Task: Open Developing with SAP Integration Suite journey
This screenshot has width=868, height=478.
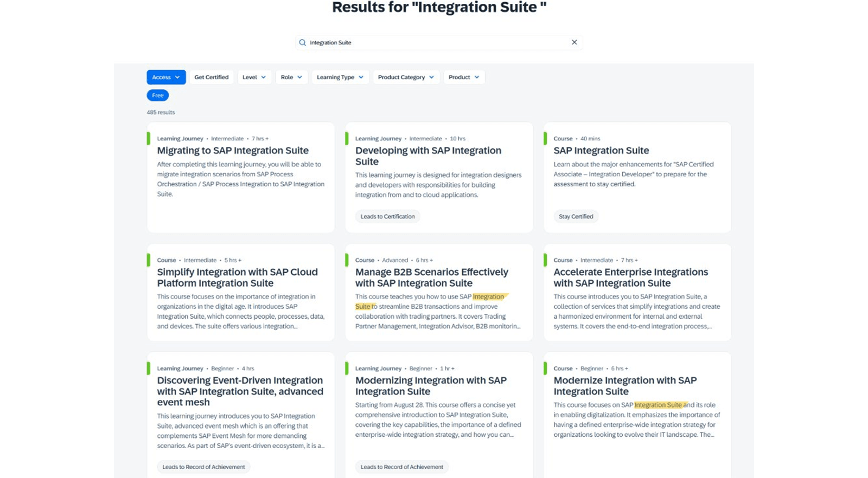Action: [428, 156]
